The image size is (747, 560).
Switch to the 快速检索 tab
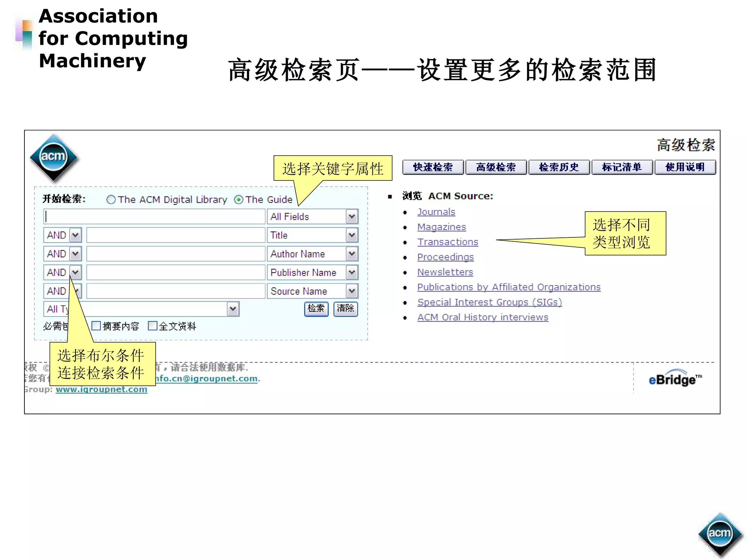point(433,167)
